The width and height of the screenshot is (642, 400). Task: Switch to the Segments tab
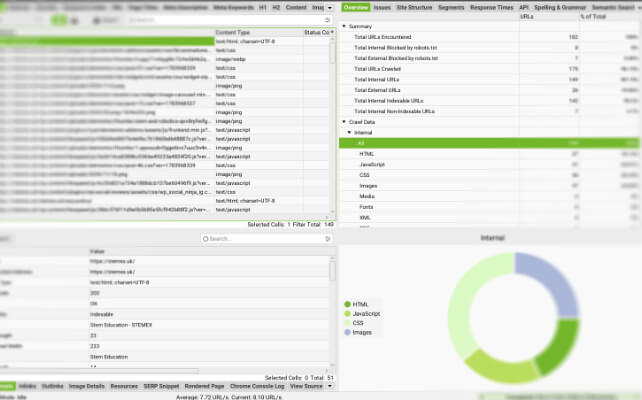pyautogui.click(x=451, y=7)
